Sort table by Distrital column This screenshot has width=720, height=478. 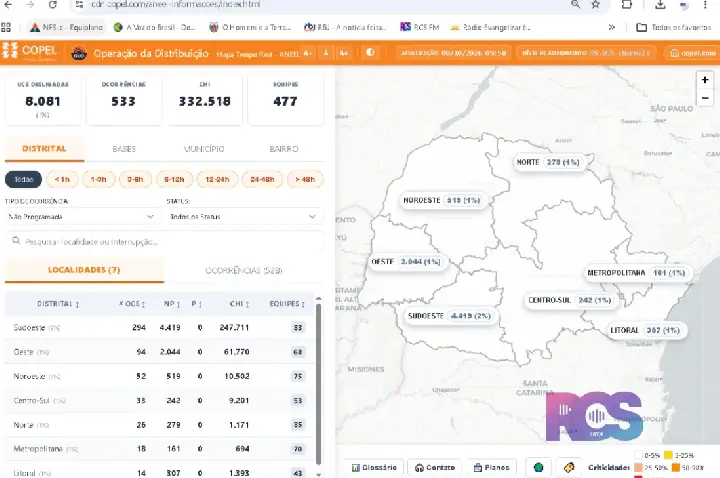click(58, 304)
